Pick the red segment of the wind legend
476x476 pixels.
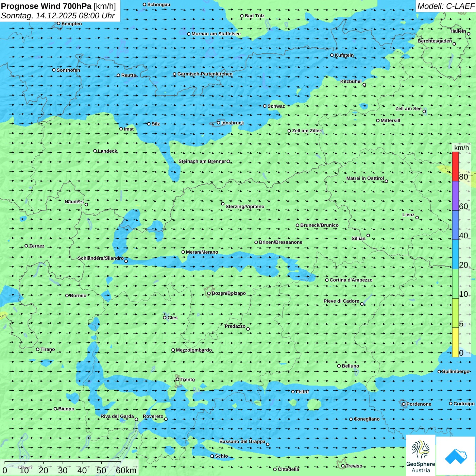coord(455,166)
